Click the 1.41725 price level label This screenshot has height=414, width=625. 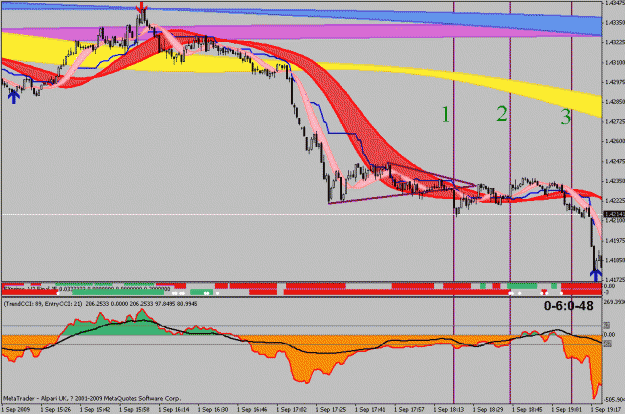[x=615, y=280]
